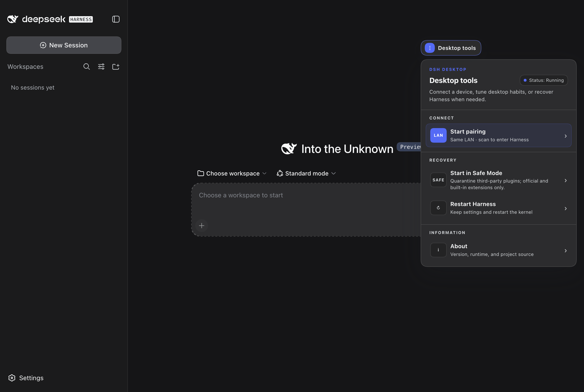Search workspaces with the magnifier icon
584x392 pixels.
click(x=87, y=67)
